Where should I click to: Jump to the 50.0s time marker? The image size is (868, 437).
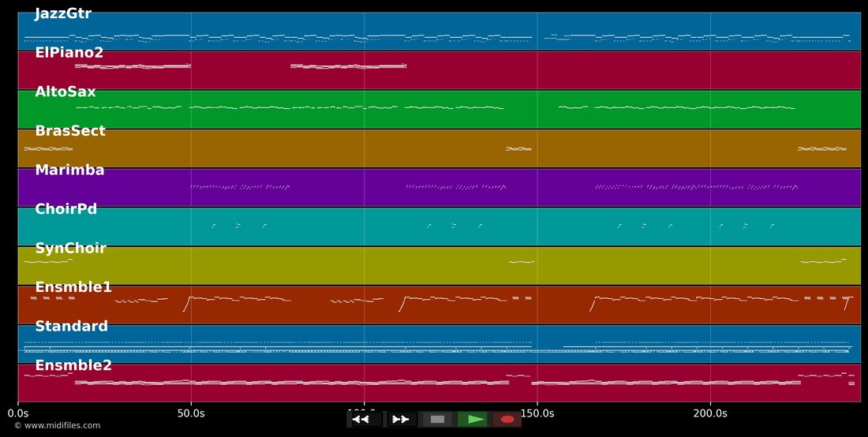(x=191, y=413)
